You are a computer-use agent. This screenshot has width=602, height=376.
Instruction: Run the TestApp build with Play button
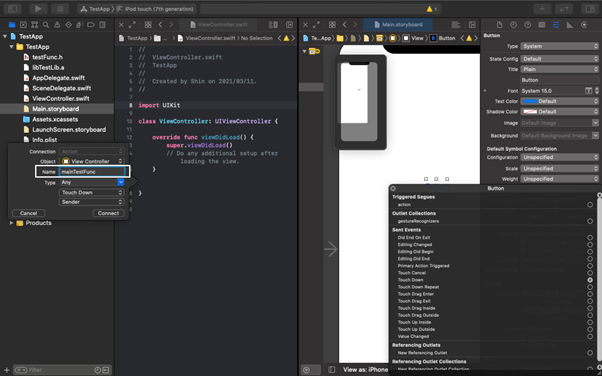point(38,8)
